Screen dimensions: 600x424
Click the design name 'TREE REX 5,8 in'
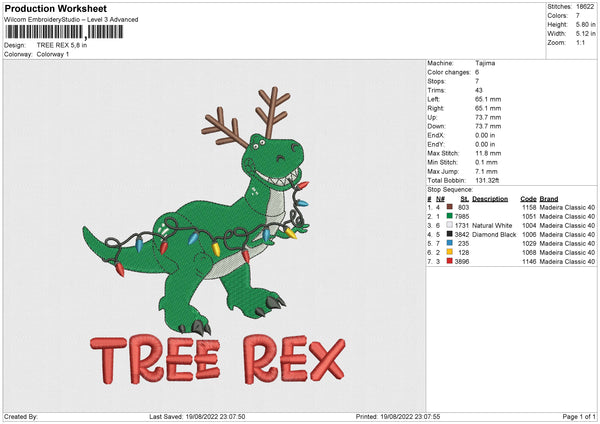pos(62,45)
